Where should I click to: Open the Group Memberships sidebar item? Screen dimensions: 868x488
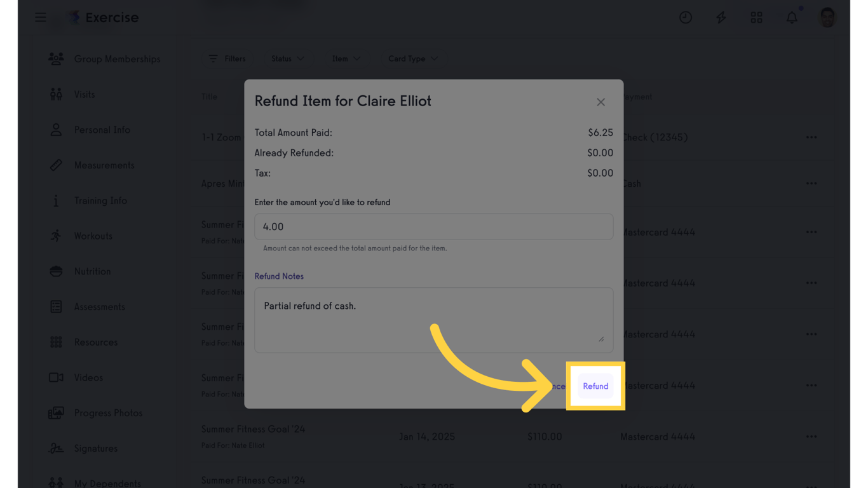point(117,59)
